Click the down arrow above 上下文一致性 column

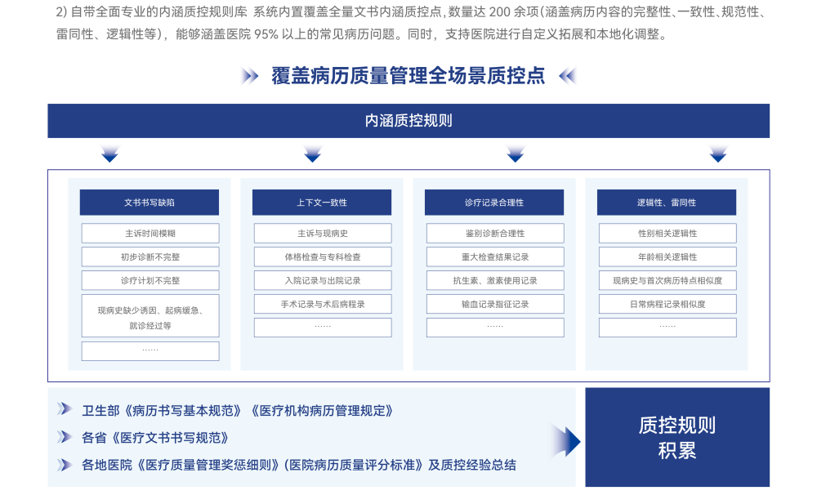click(x=310, y=152)
